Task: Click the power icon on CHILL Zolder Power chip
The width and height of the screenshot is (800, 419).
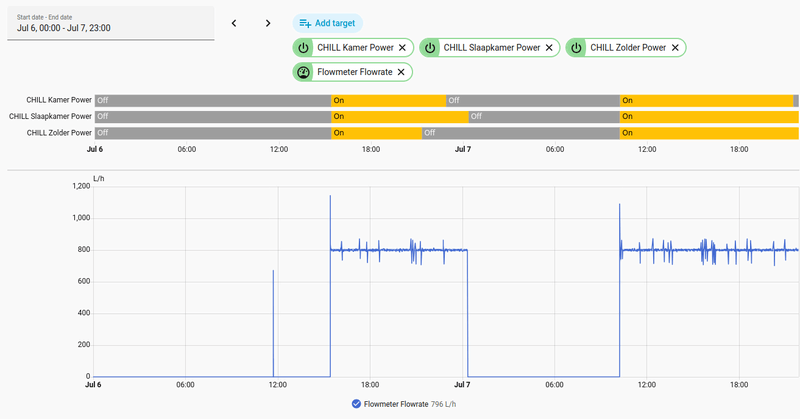Action: tap(576, 47)
